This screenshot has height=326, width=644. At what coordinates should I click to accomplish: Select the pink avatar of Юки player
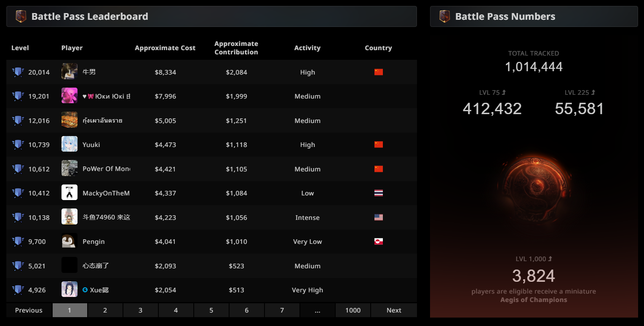(69, 96)
